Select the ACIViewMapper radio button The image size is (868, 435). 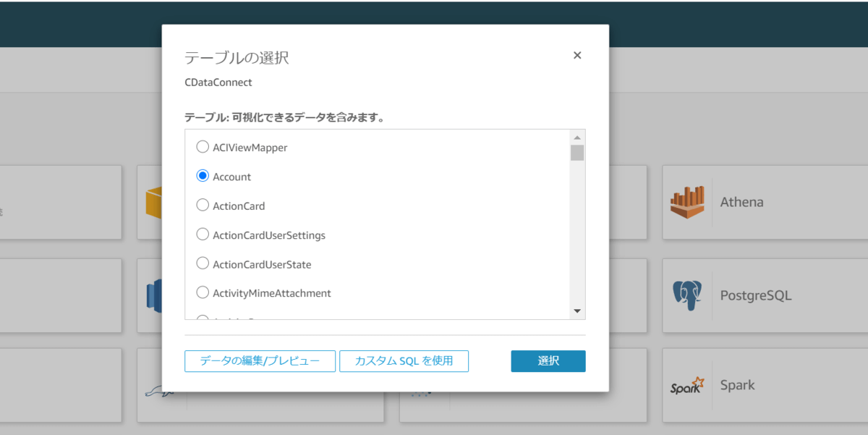point(203,147)
